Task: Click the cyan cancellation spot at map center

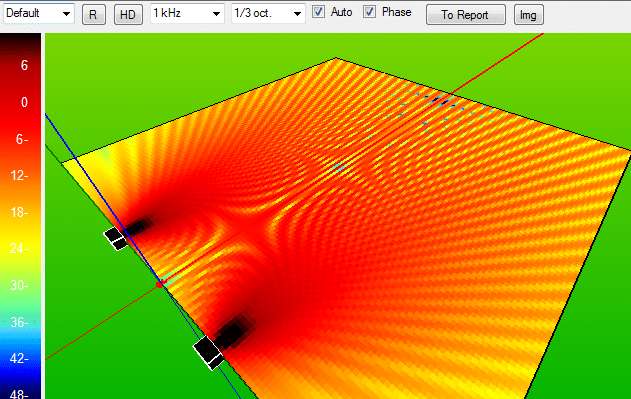Action: (x=339, y=167)
